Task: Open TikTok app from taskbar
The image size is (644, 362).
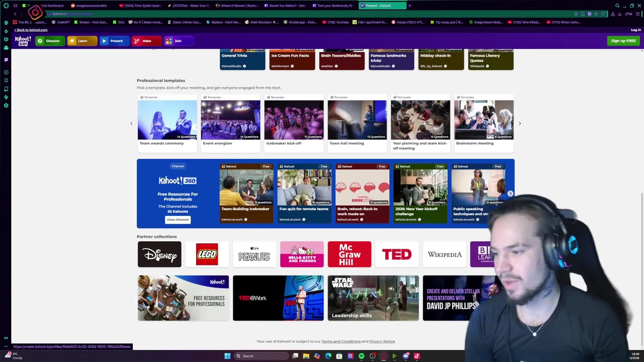Action: (x=417, y=356)
